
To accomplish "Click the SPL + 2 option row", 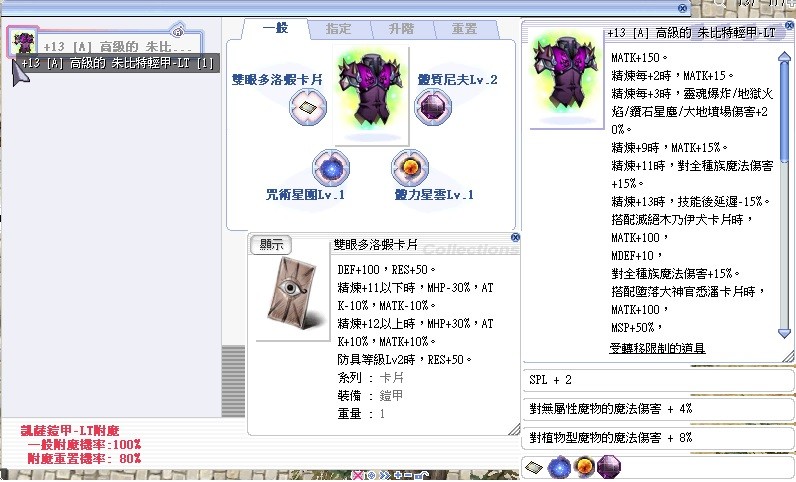I will [658, 380].
